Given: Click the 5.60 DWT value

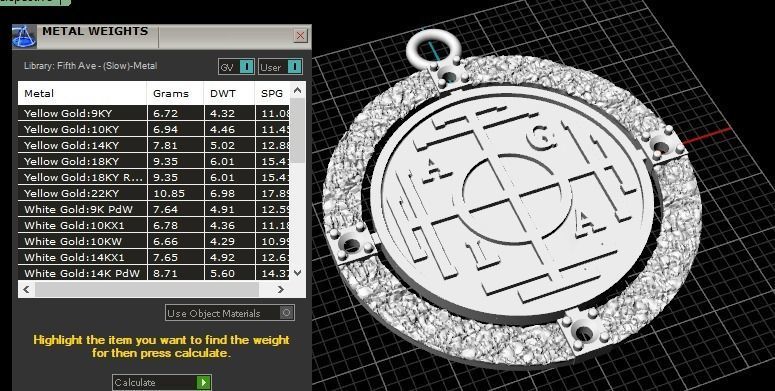Looking at the screenshot, I should pos(222,273).
